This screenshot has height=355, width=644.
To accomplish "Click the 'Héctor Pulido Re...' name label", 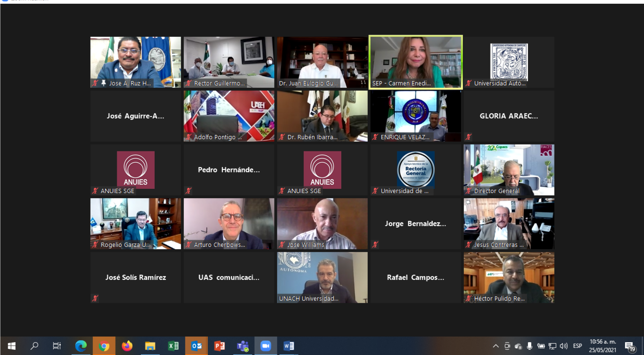I will click(500, 299).
